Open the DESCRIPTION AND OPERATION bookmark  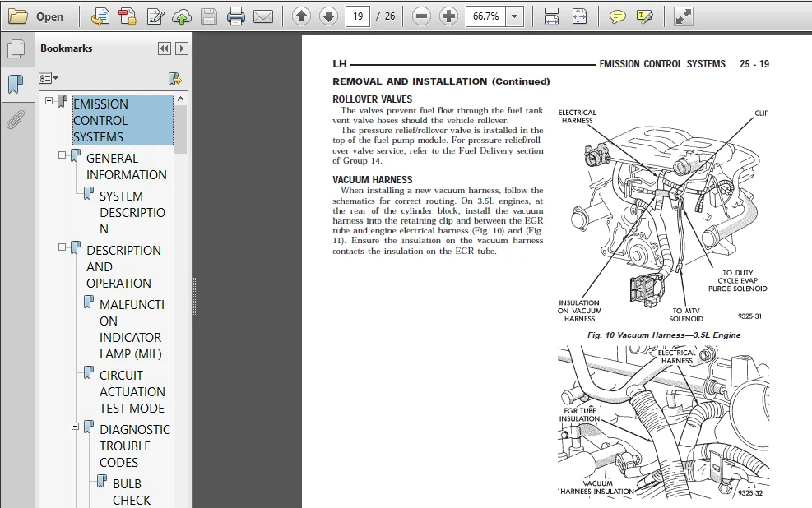point(123,267)
